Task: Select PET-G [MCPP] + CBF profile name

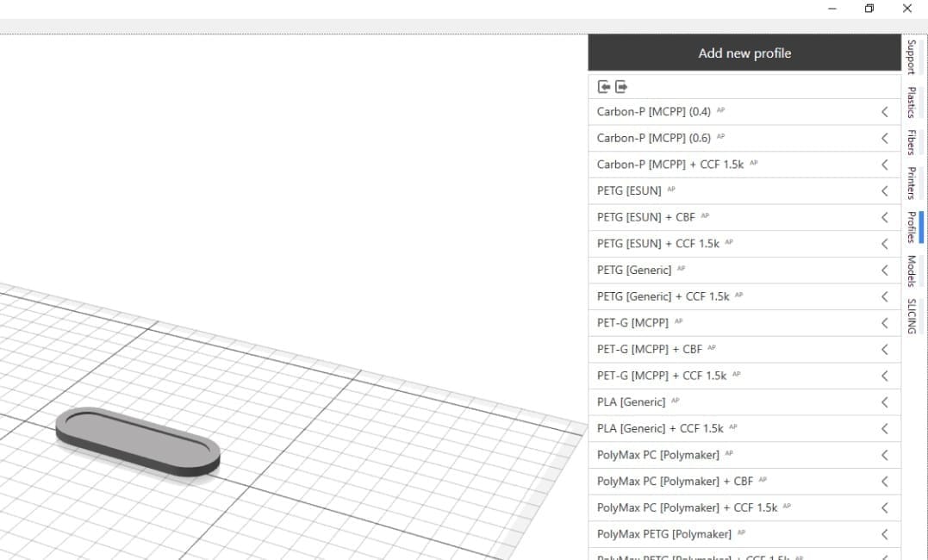Action: click(649, 349)
